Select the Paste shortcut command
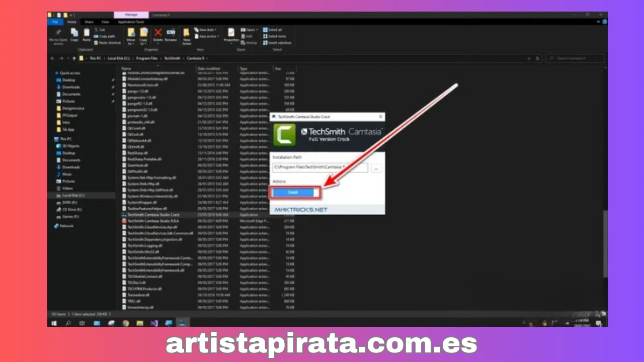The image size is (644, 362). tap(108, 43)
